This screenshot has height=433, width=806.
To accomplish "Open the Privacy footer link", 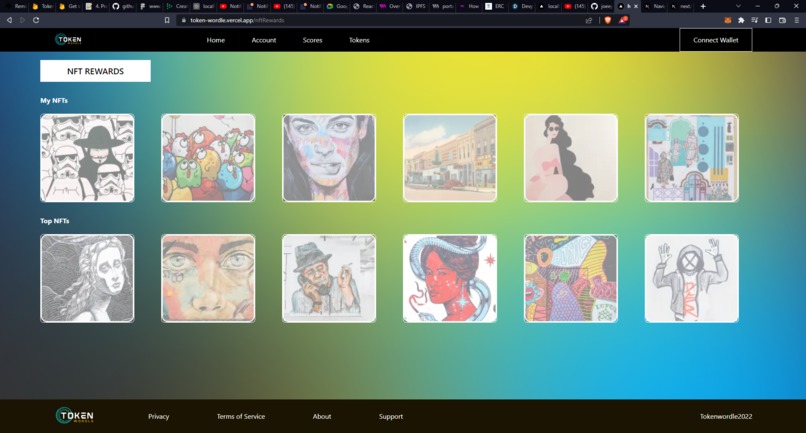I will click(158, 417).
